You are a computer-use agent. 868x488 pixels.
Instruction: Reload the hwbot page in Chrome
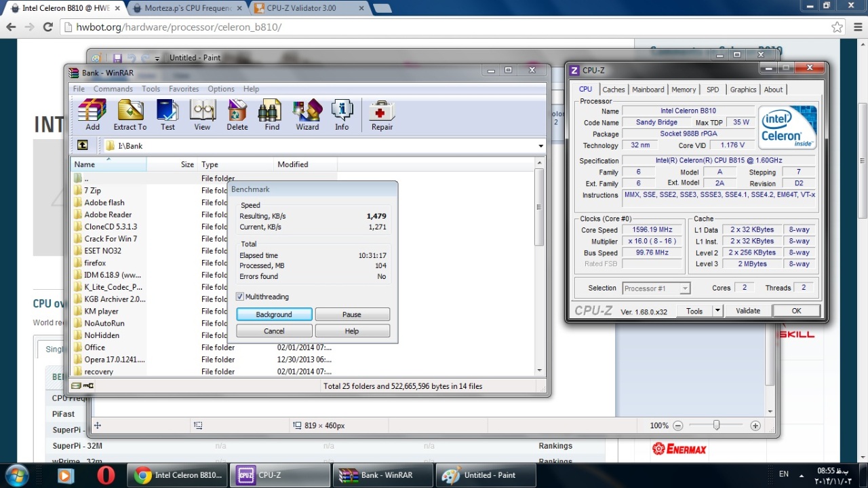coord(47,27)
